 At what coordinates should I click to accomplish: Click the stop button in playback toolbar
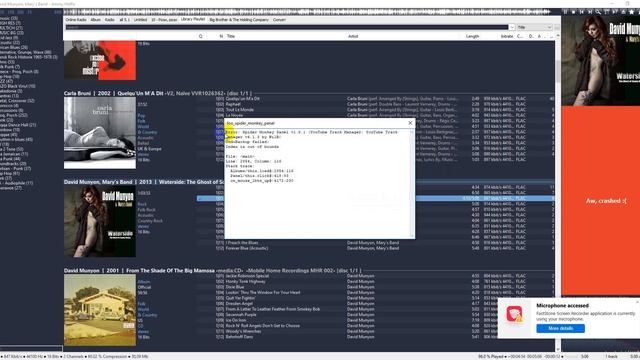(573, 12)
